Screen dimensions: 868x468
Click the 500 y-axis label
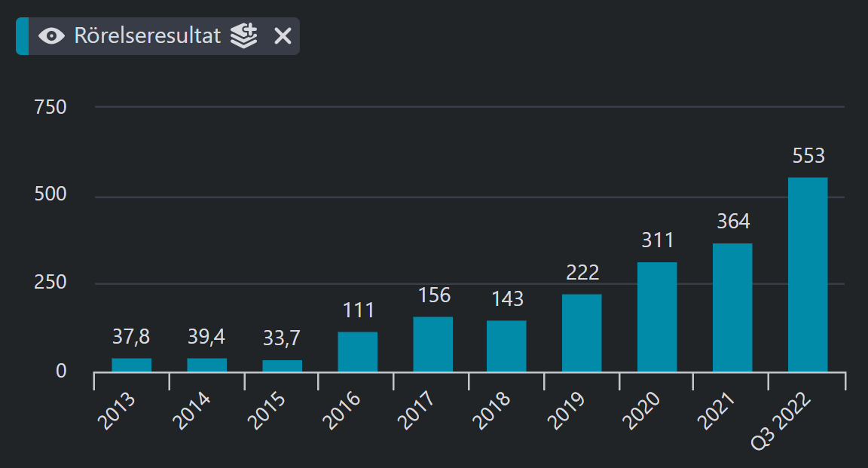tap(50, 194)
